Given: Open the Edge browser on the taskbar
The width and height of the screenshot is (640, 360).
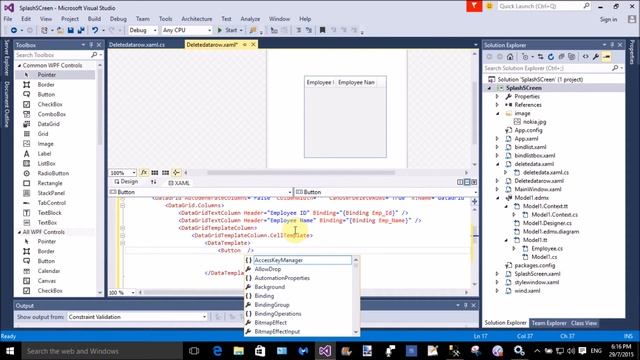Looking at the screenshot, I should (217, 351).
